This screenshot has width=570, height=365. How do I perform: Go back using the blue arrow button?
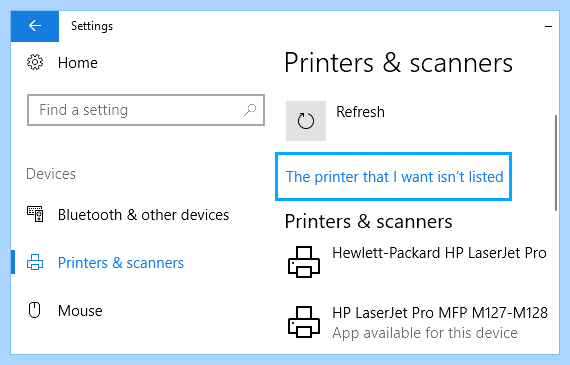tap(35, 26)
